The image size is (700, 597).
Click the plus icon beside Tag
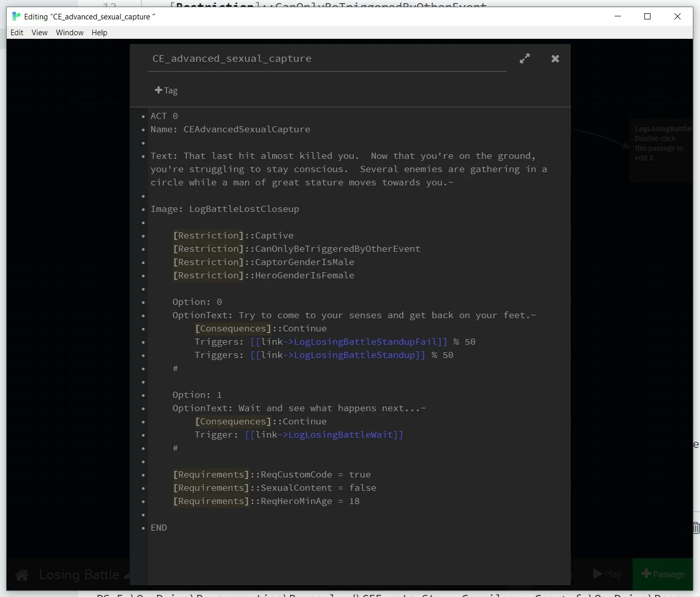(158, 90)
